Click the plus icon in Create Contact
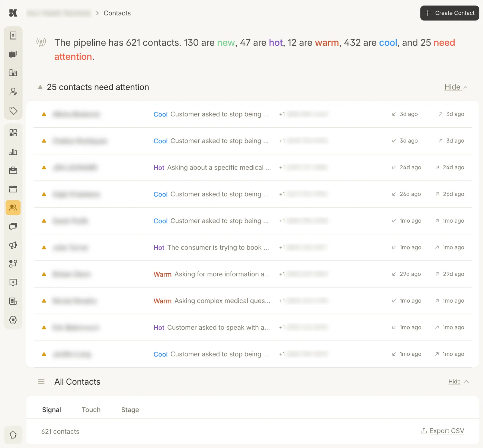The height and width of the screenshot is (448, 483). pos(428,13)
